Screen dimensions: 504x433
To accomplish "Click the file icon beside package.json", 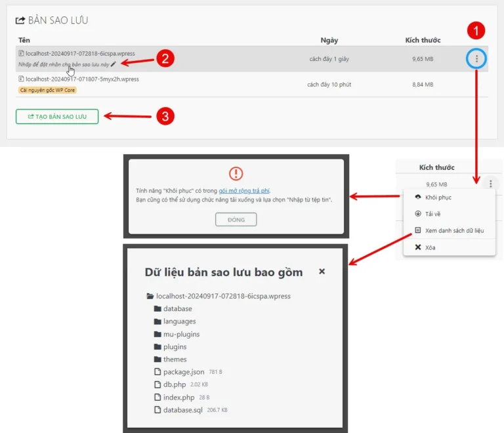I will click(157, 372).
